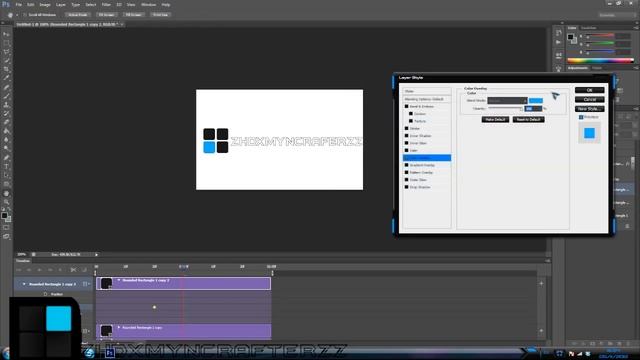Select the Pen tool
The height and width of the screenshot is (360, 640).
pyautogui.click(x=6, y=158)
